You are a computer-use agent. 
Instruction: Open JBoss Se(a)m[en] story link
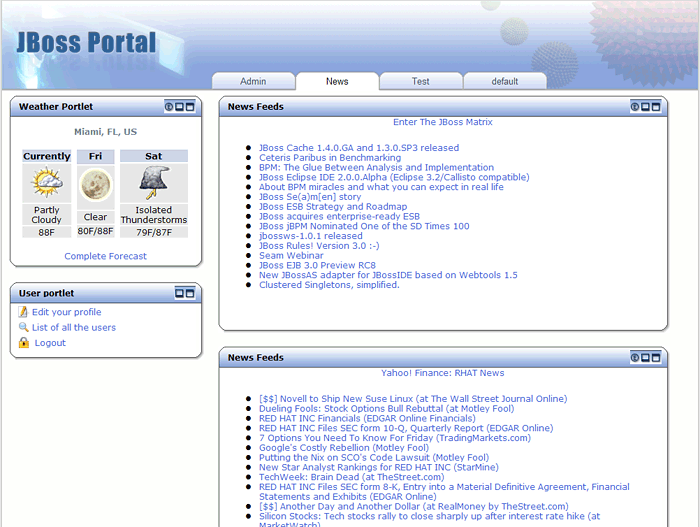pyautogui.click(x=310, y=197)
